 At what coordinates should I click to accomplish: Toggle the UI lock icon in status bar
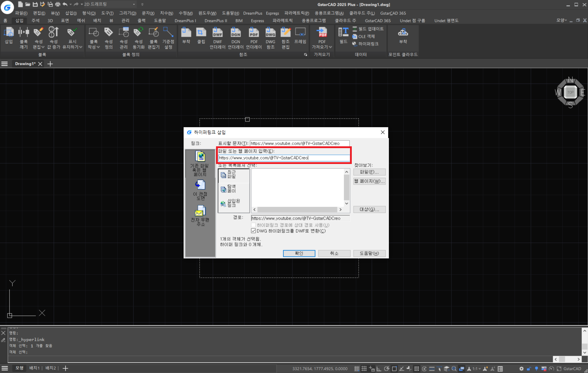529,369
